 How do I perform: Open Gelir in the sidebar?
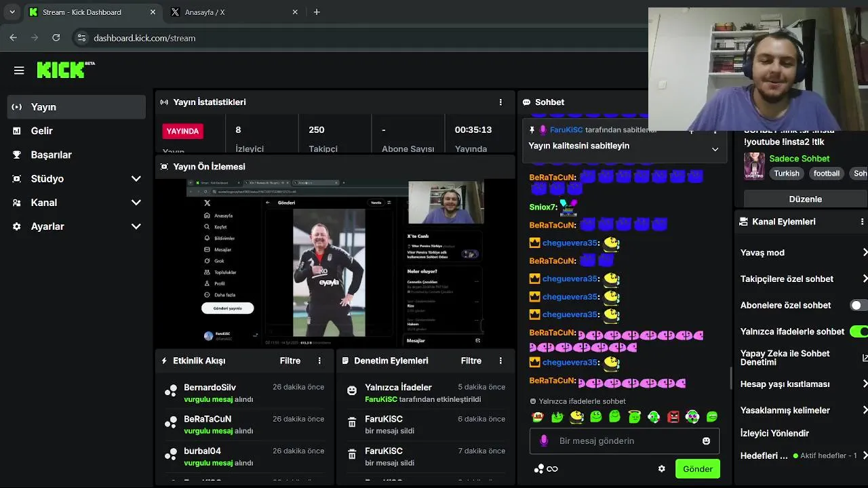click(77, 131)
